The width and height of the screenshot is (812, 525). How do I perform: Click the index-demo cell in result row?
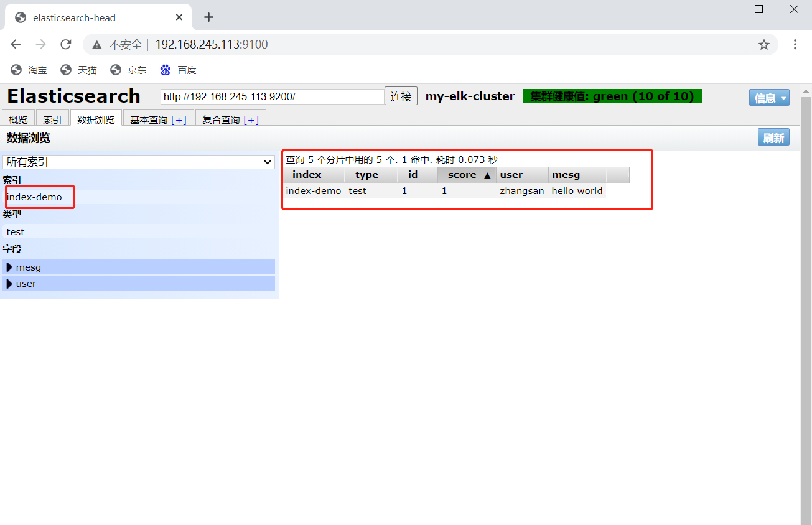[x=314, y=191]
